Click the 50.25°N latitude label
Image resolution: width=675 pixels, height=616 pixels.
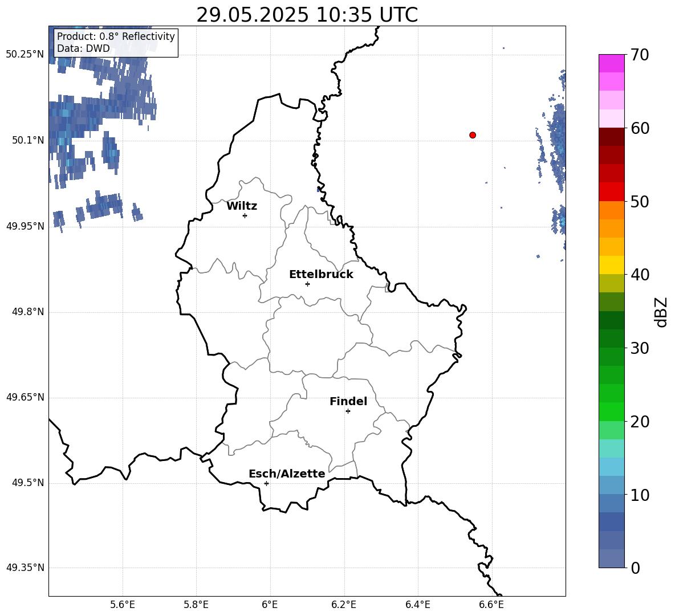(x=25, y=54)
